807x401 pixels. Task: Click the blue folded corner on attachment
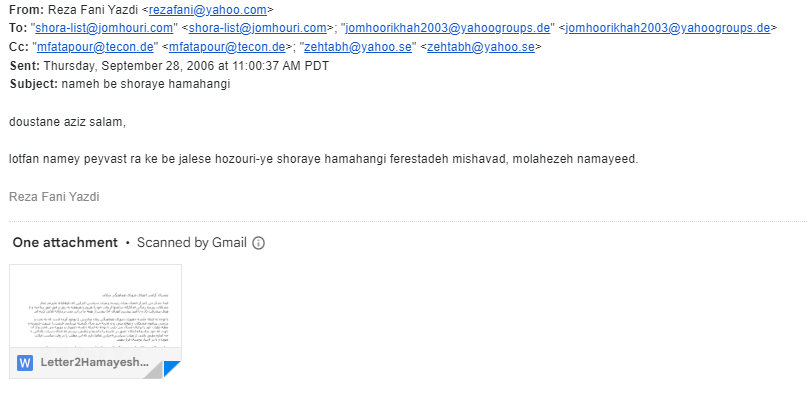coord(171,369)
